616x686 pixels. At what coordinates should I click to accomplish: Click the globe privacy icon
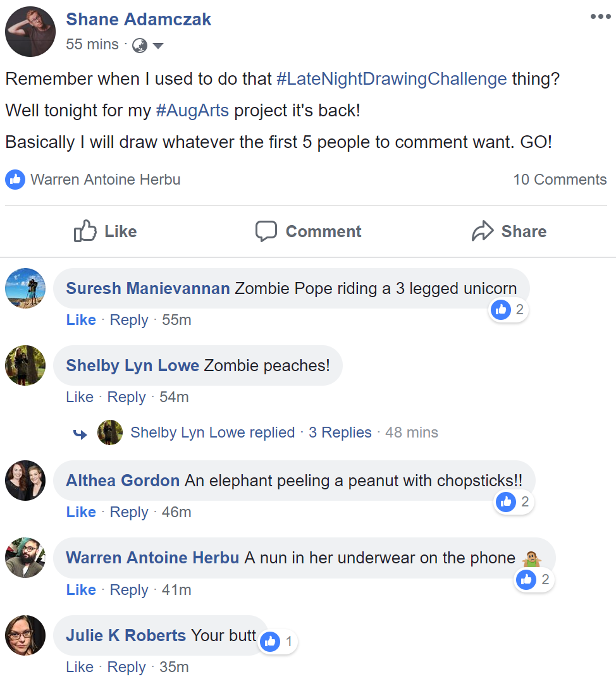pos(140,46)
